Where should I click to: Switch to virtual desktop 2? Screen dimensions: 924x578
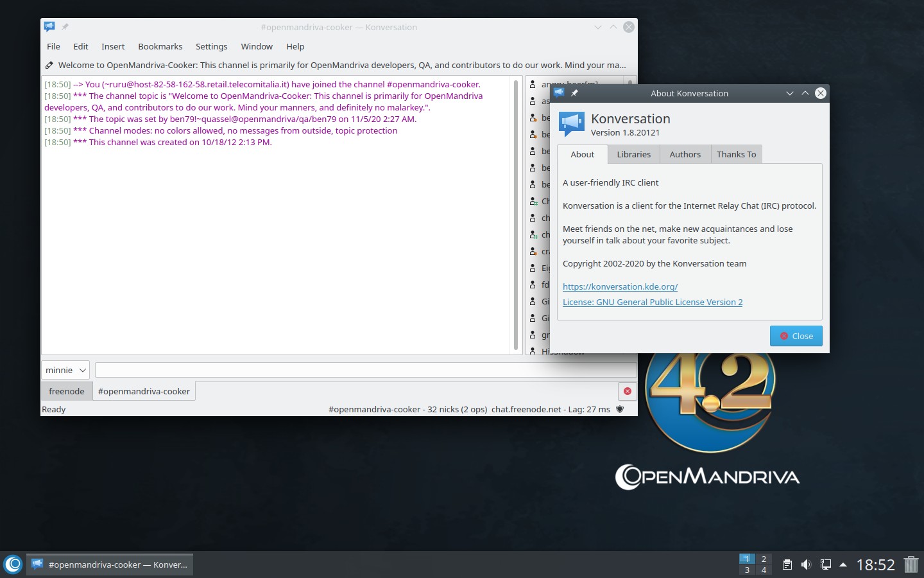pos(764,559)
